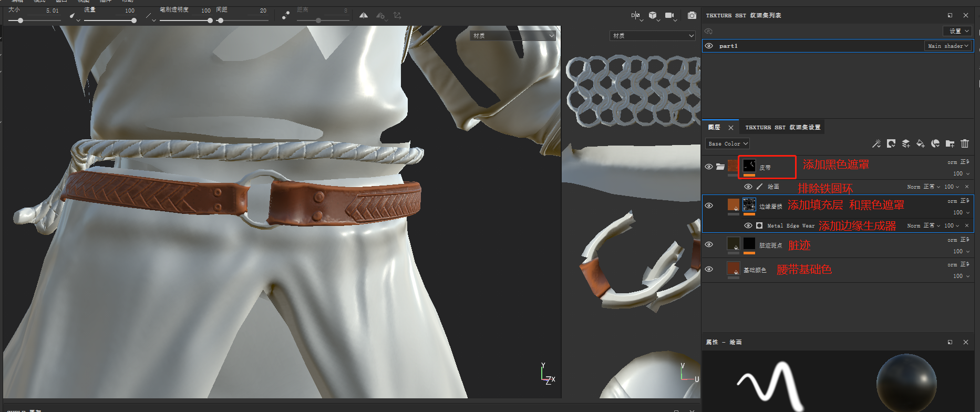Click the lazy mouse icon
Image resolution: width=980 pixels, height=412 pixels.
click(x=285, y=15)
